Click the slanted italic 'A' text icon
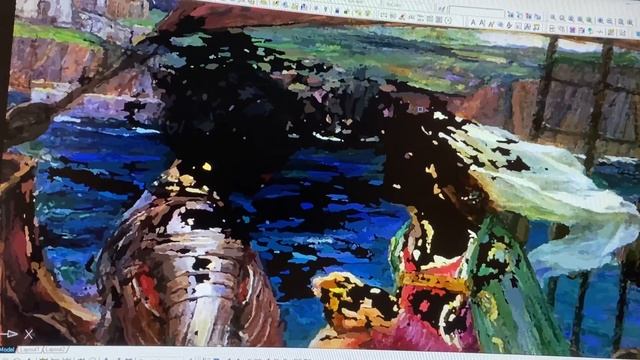This screenshot has height=360, width=640. point(491,24)
